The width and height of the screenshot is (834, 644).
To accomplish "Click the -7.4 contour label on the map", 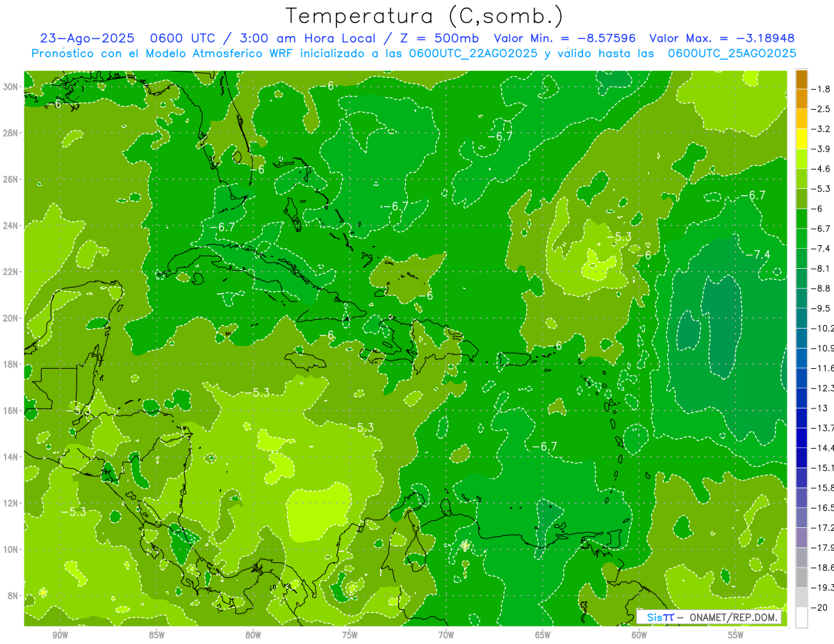I will [758, 254].
